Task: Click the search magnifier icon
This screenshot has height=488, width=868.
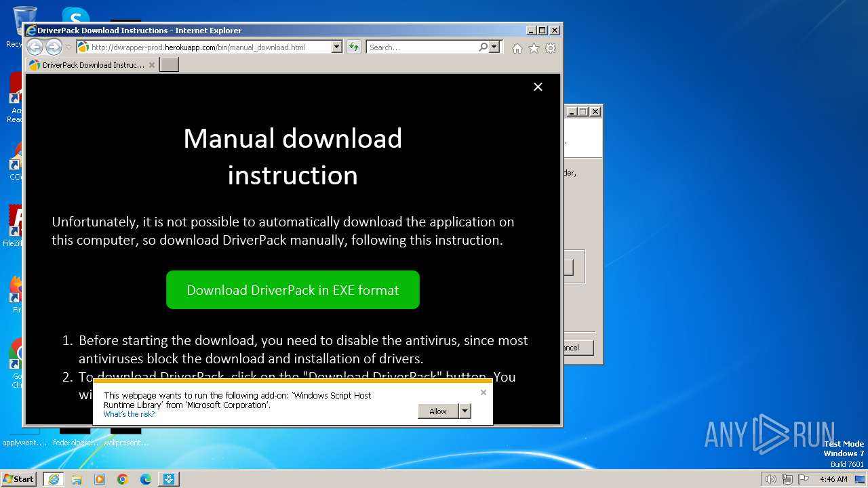Action: (483, 47)
